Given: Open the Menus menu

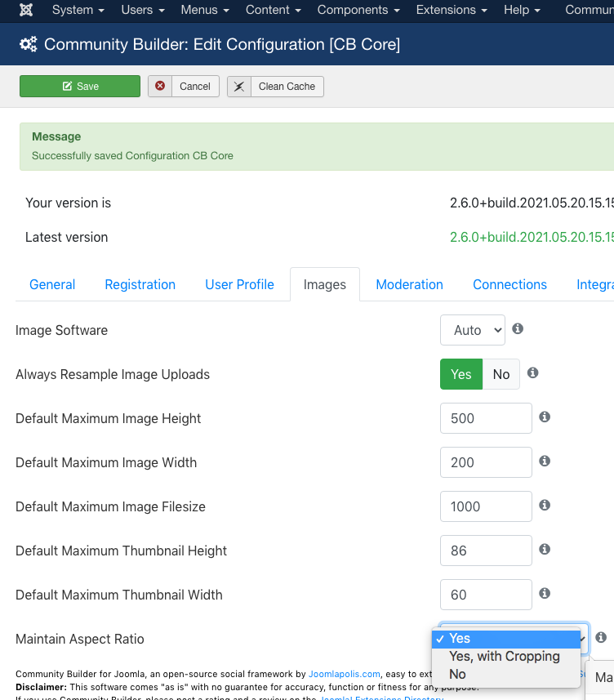Looking at the screenshot, I should pyautogui.click(x=205, y=10).
